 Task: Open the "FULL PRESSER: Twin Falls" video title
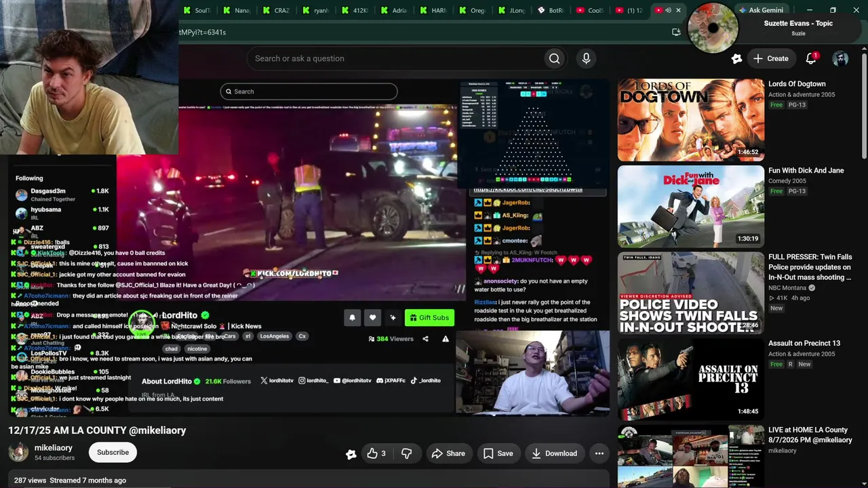[x=810, y=267]
